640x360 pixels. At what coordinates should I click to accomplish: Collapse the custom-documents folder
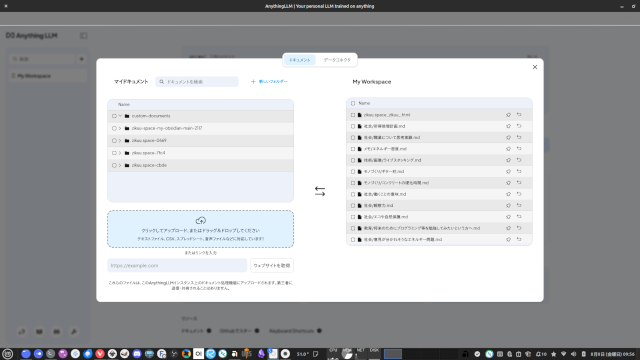[x=120, y=116]
